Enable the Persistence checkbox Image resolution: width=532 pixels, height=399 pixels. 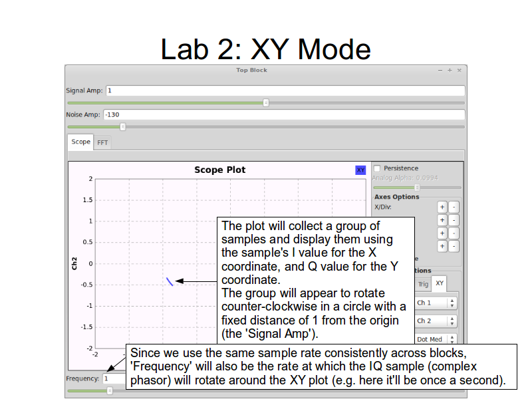[377, 168]
